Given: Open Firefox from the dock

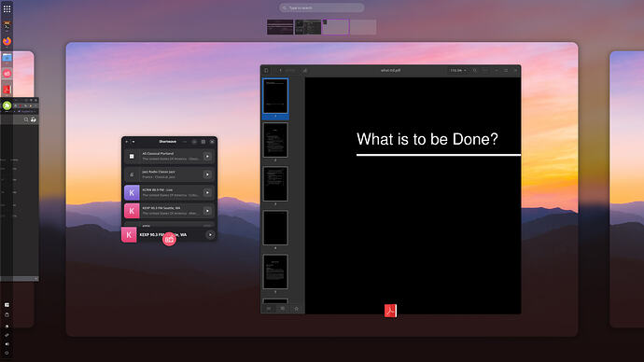Looking at the screenshot, I should (7, 41).
